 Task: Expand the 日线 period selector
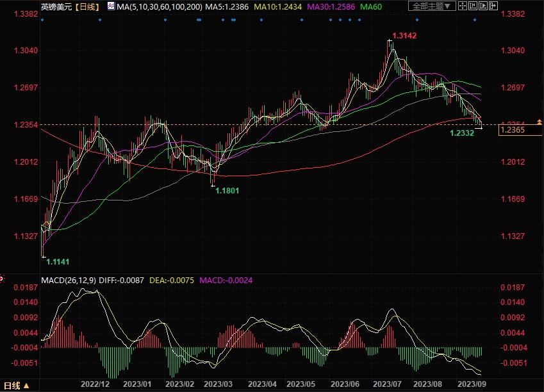(16, 386)
